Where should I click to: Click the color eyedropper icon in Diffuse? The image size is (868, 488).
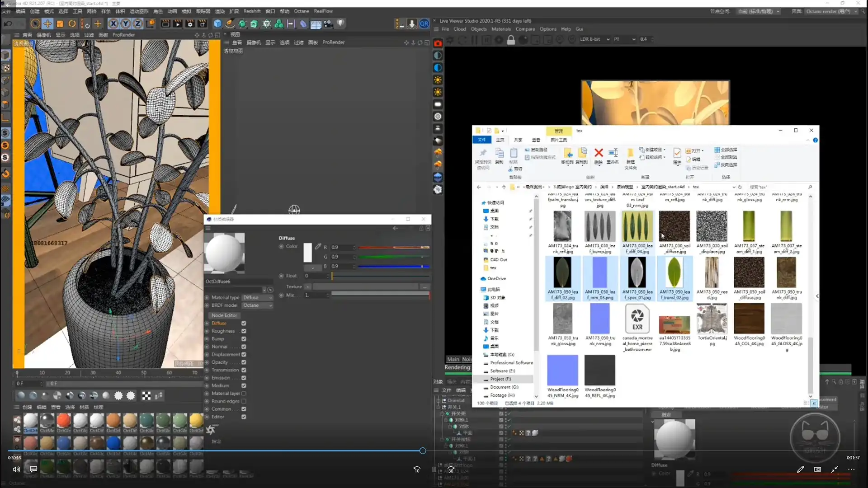[x=318, y=247]
